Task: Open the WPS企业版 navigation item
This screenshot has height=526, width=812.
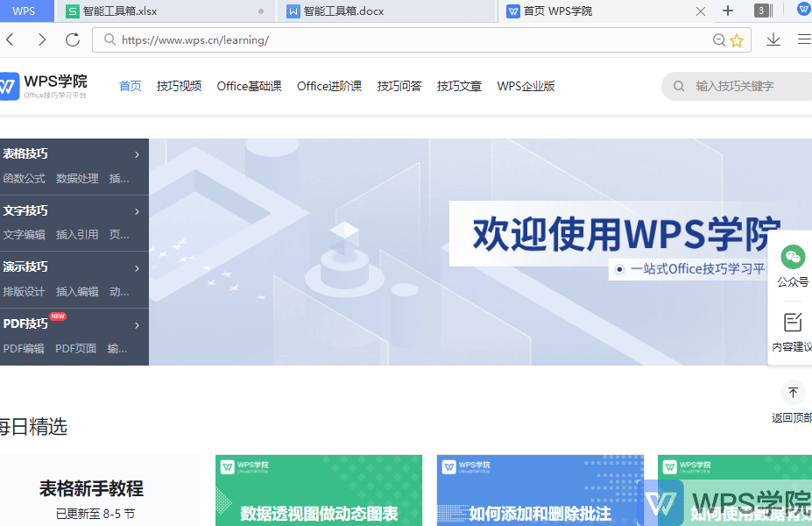Action: 526,86
